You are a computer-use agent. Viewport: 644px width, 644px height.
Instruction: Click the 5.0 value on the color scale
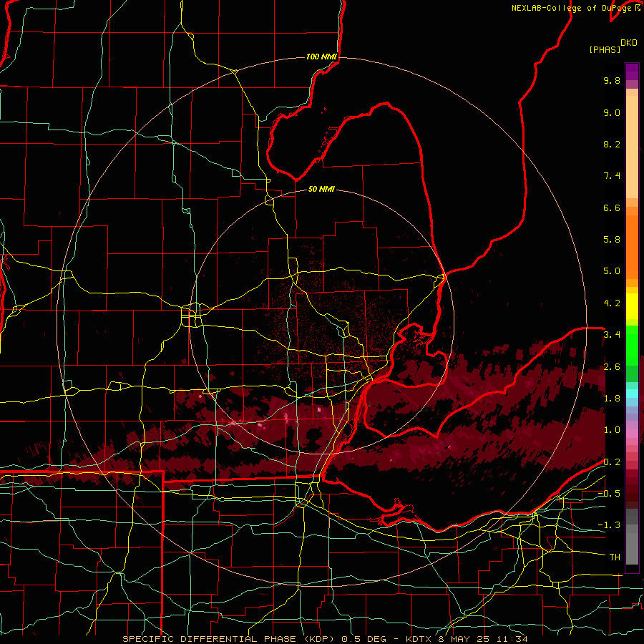click(612, 271)
